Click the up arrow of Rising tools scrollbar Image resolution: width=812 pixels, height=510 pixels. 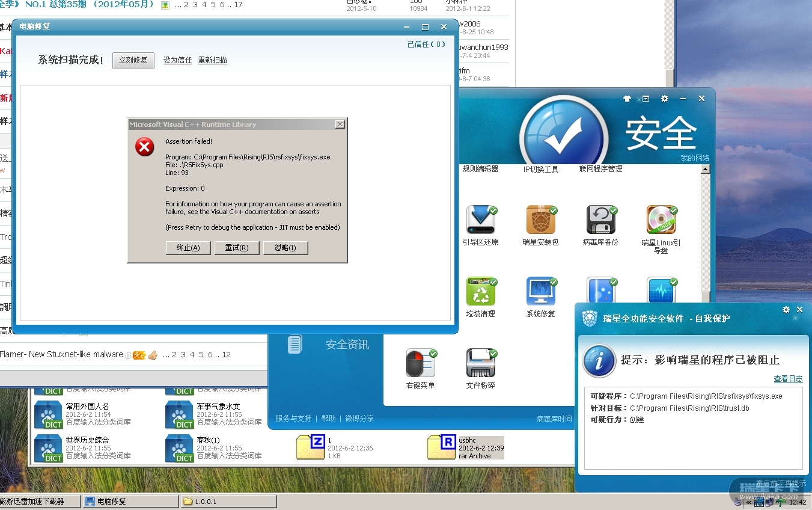706,170
